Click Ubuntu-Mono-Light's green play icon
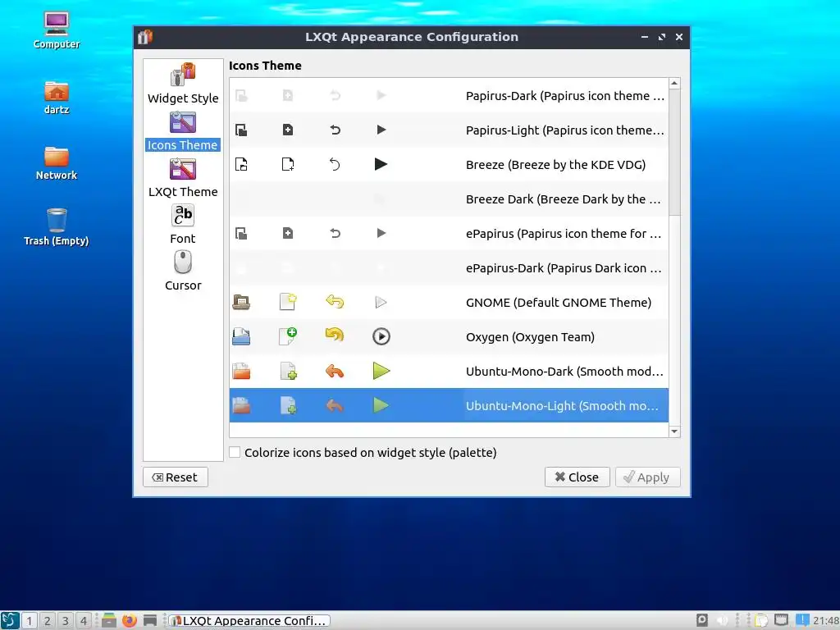 (x=381, y=405)
